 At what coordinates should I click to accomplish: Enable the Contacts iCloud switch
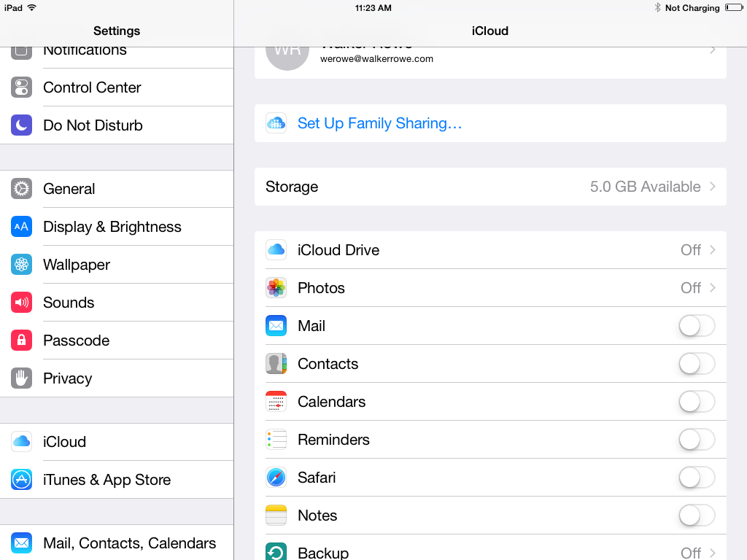tap(697, 364)
